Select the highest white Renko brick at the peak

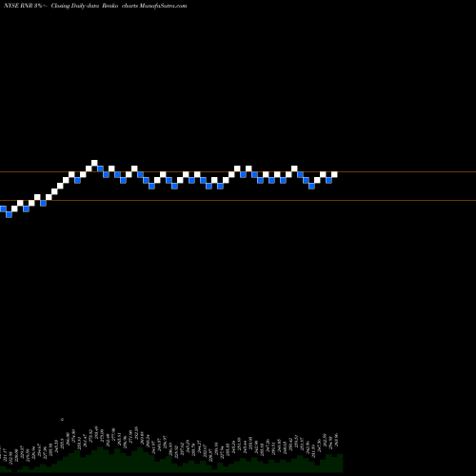coord(94,163)
